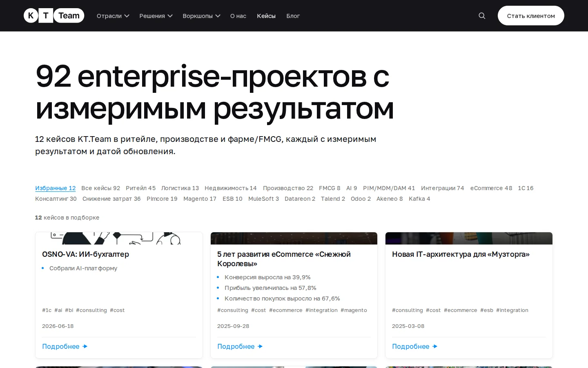Filter cases by ESB 10
The width and height of the screenshot is (588, 368).
tap(232, 199)
